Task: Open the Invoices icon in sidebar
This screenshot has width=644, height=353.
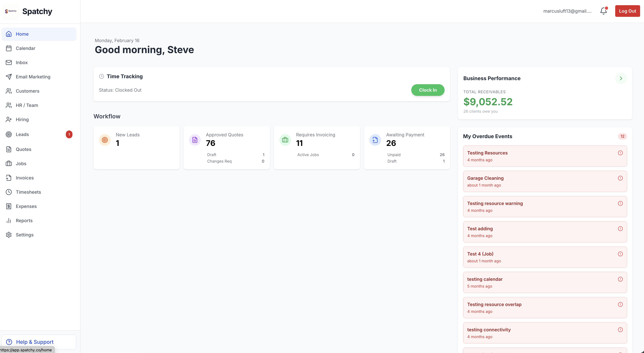Action: coord(9,178)
